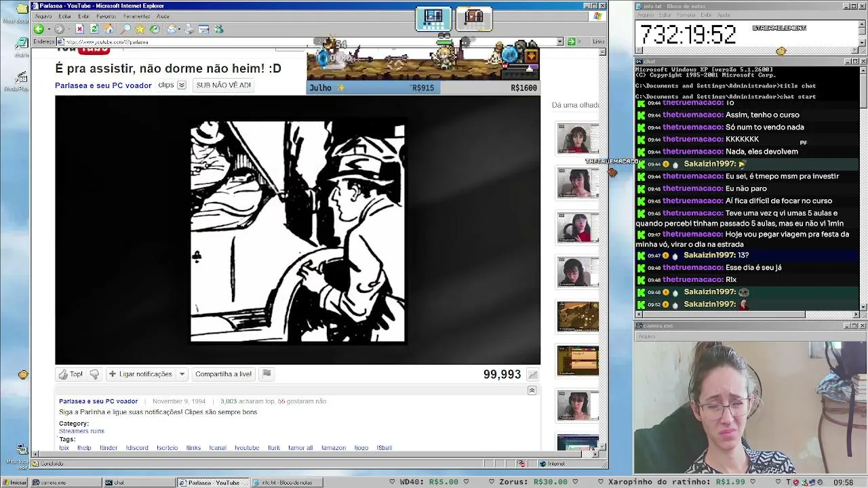The image size is (868, 488).
Task: Click the green Forward arrow in IE
Action: (59, 29)
